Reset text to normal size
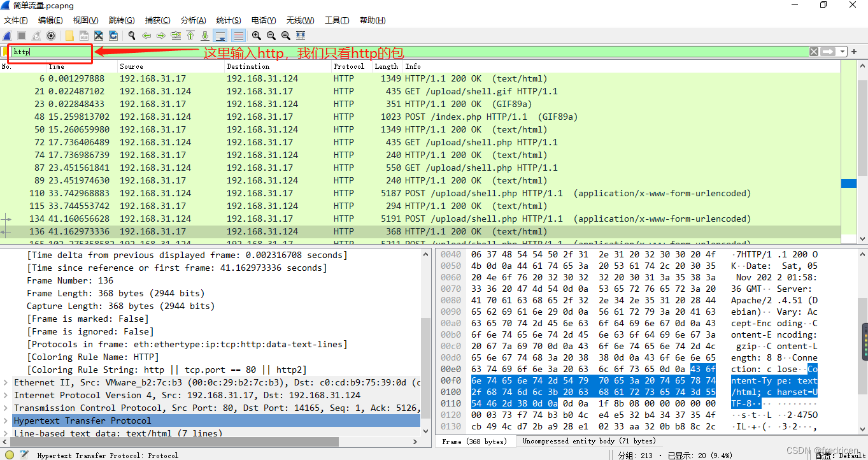The height and width of the screenshot is (460, 868). point(286,36)
